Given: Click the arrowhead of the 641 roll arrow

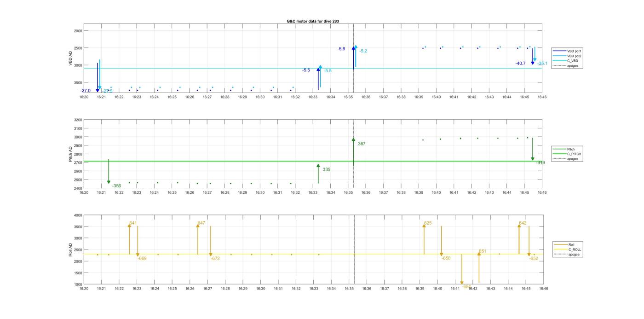Looking at the screenshot, I should point(129,226).
